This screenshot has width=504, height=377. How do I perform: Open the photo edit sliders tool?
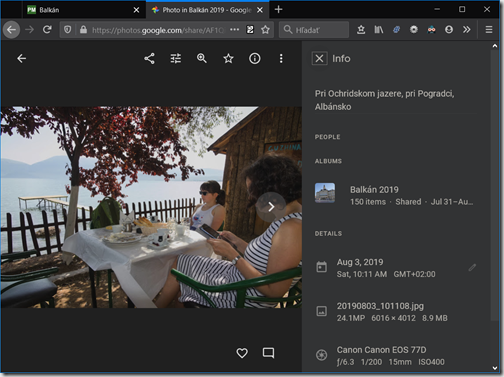176,59
